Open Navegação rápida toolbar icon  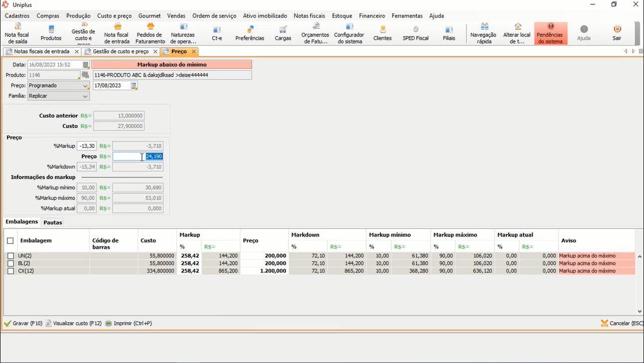(x=483, y=33)
